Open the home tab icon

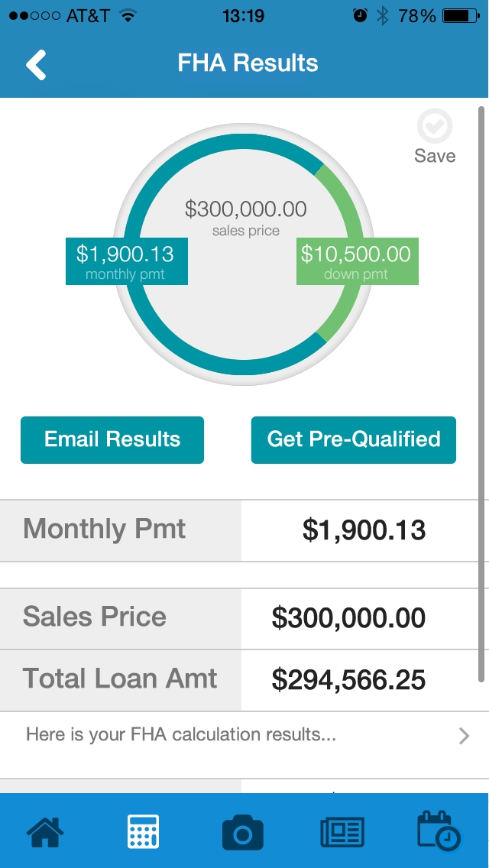pyautogui.click(x=45, y=831)
